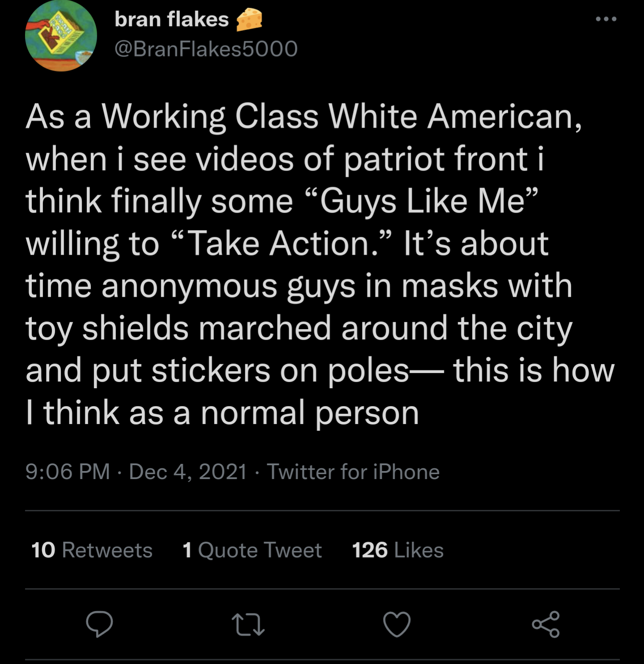
Task: Open the 1 Quote Tweet link
Action: (252, 550)
